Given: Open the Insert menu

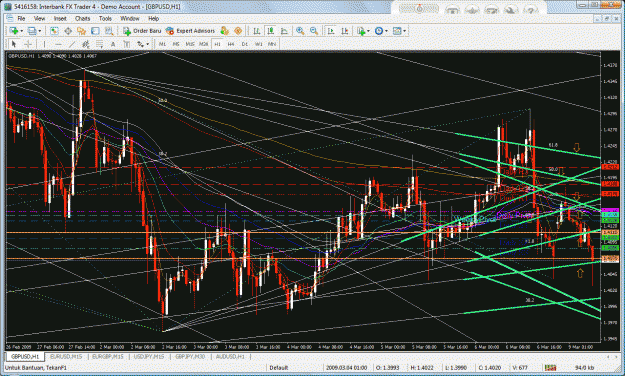Looking at the screenshot, I should click(60, 18).
